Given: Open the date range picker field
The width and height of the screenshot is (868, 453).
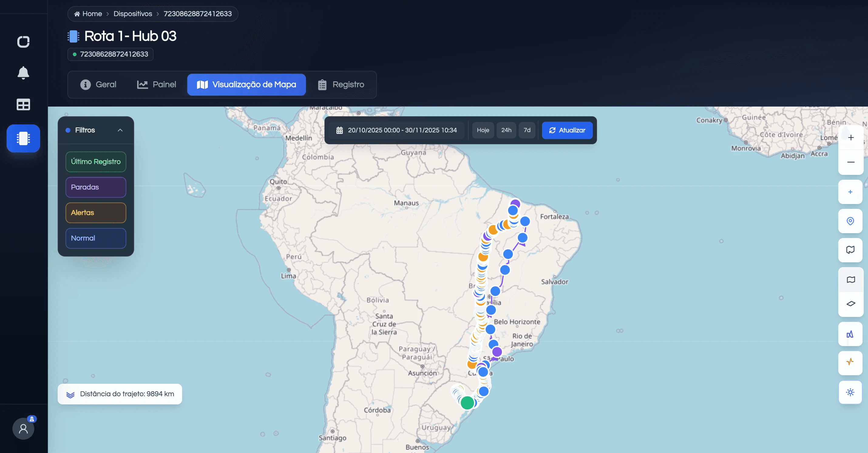Looking at the screenshot, I should point(396,130).
